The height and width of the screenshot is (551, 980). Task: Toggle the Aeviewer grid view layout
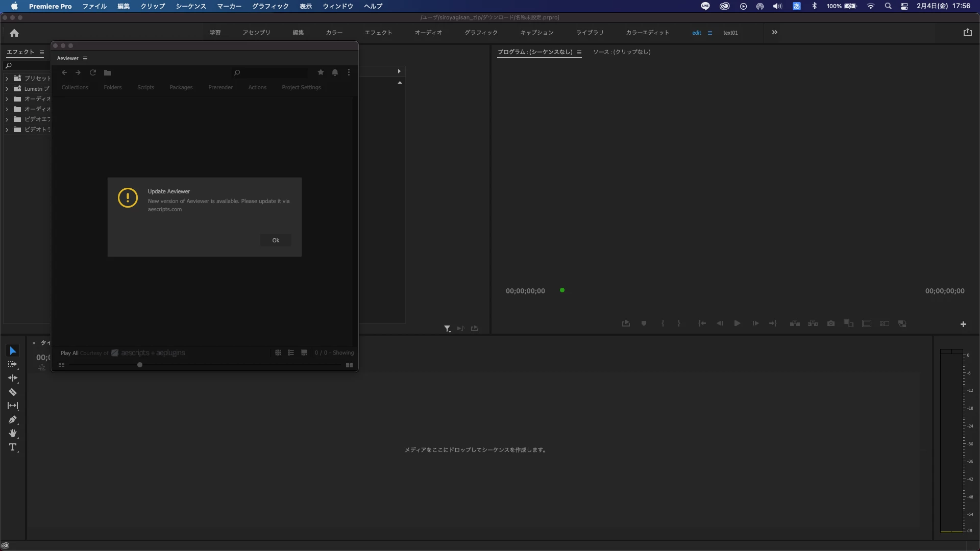click(x=278, y=353)
